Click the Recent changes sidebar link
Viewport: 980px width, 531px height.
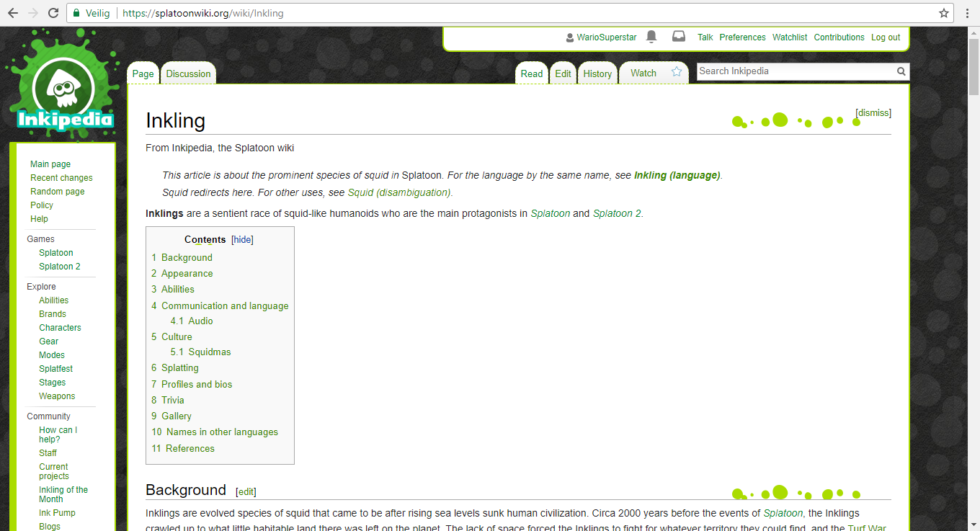point(61,178)
